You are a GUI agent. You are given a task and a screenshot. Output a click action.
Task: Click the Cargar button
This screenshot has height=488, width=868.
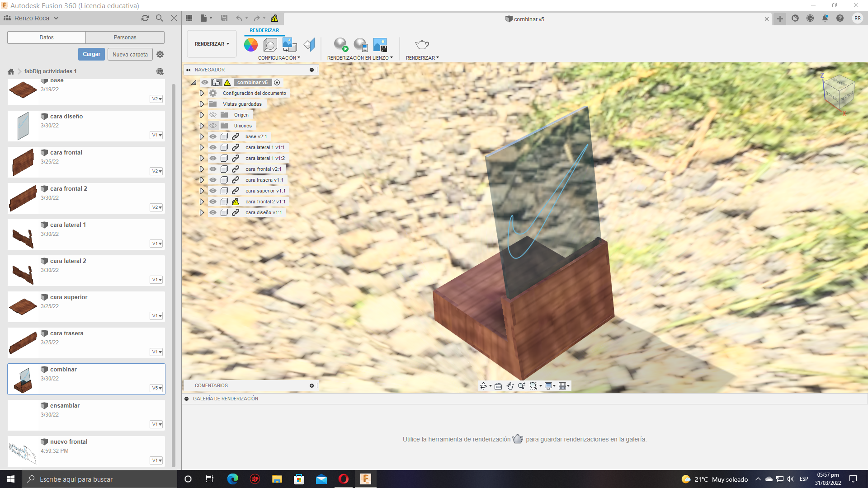coord(91,54)
